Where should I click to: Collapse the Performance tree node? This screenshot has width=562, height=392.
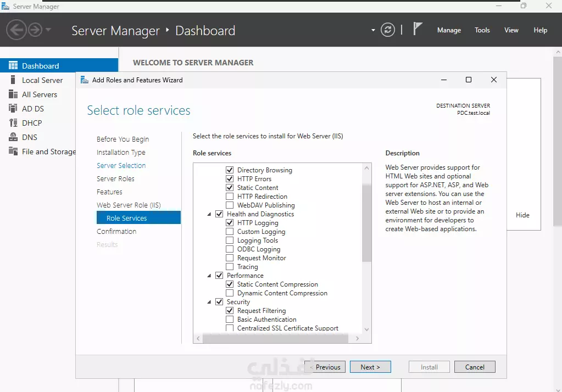tap(209, 276)
